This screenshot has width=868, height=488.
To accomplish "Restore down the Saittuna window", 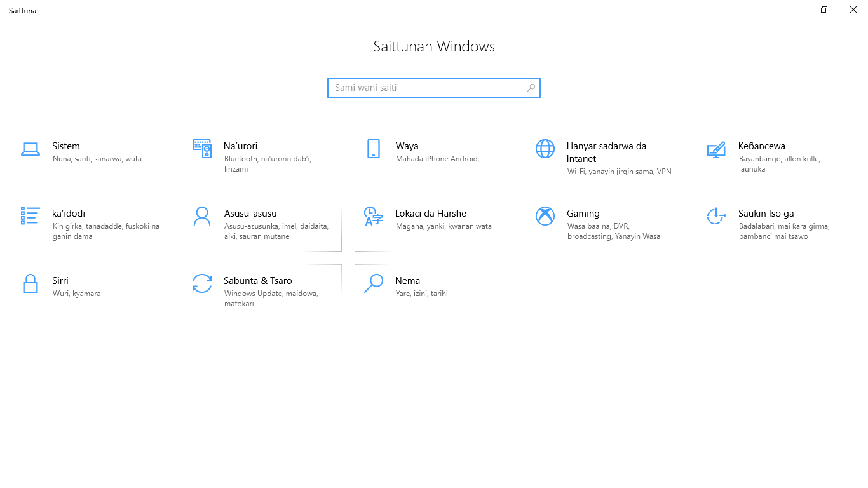I will [x=824, y=10].
